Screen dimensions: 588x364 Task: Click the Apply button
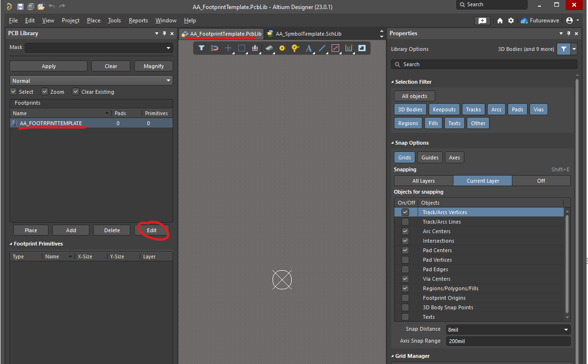(x=49, y=66)
